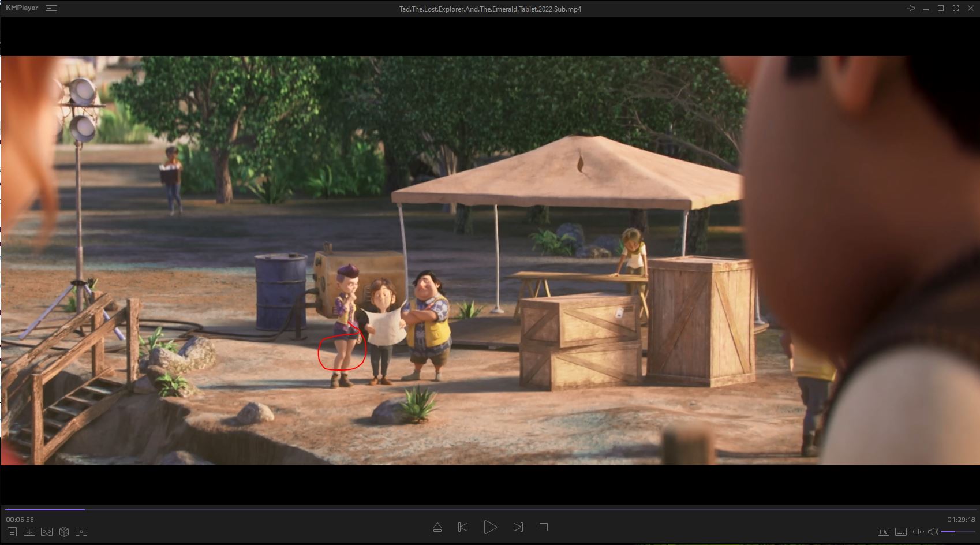Open the KMPlayer main menu

coord(22,8)
